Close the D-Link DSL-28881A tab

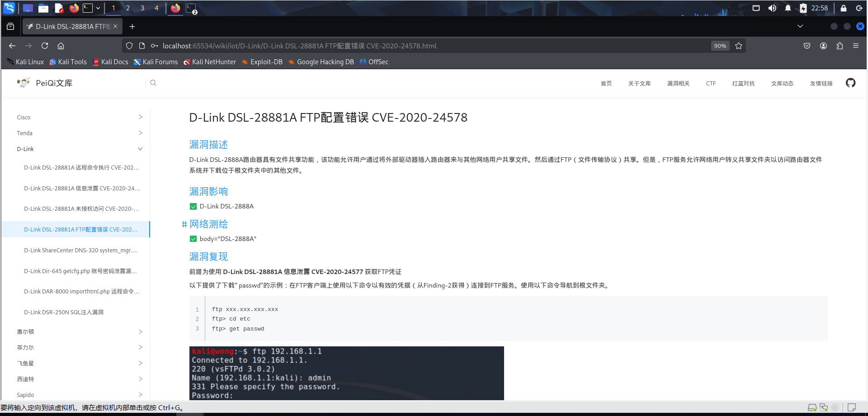tap(115, 26)
